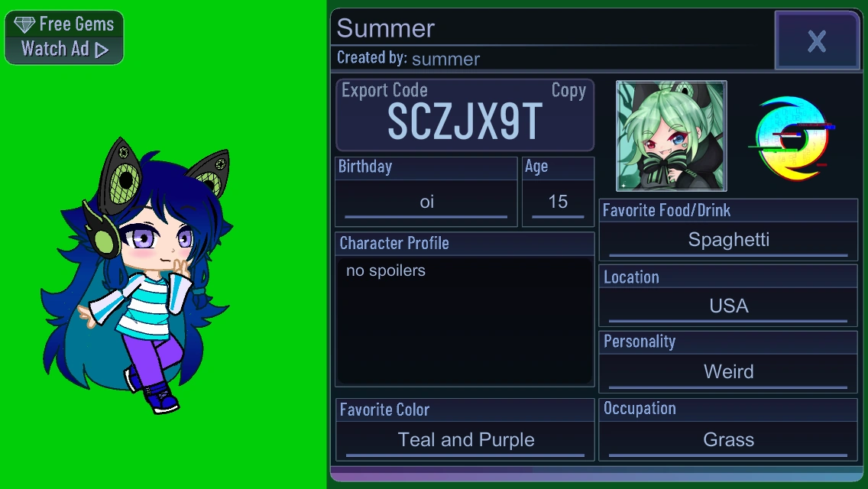This screenshot has height=489, width=868.
Task: Edit the Created by summer field
Action: pyautogui.click(x=445, y=59)
